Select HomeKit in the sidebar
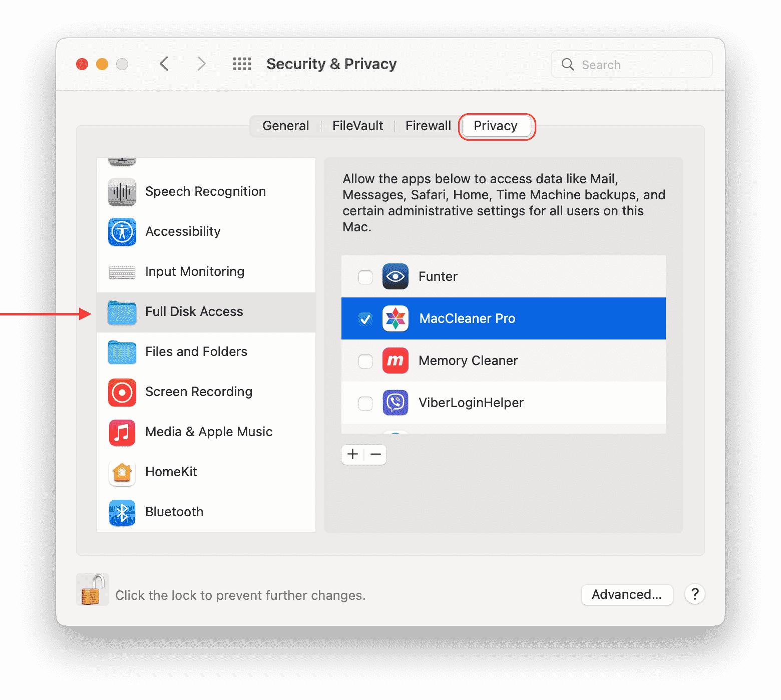Screen dimensions: 781x700 tap(206, 472)
